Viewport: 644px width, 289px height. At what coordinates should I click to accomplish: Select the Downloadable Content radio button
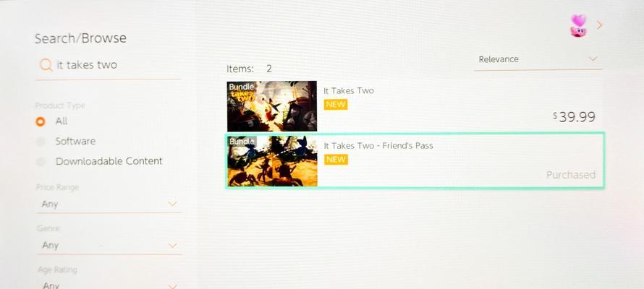tap(41, 162)
